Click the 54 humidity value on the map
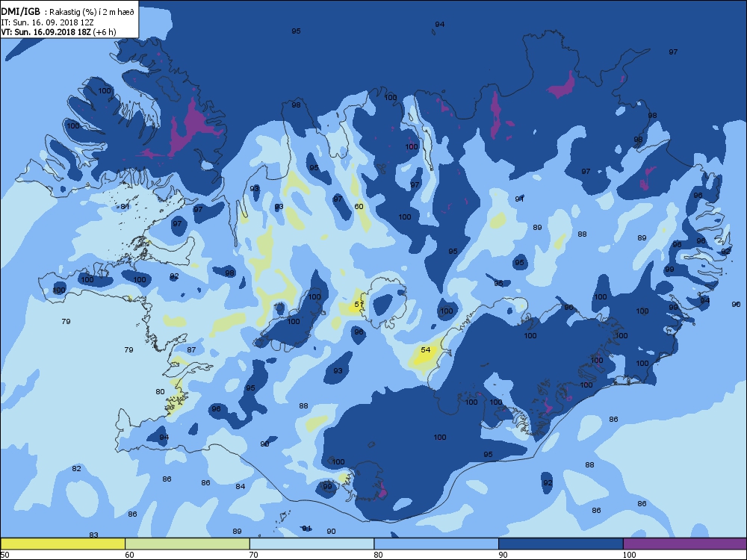The image size is (747, 560). (426, 349)
